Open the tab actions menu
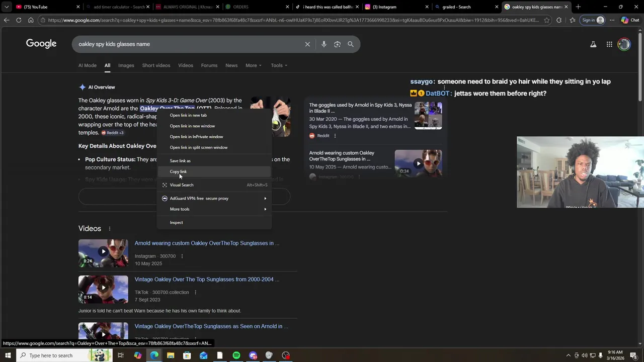The width and height of the screenshot is (644, 362). pos(7,7)
